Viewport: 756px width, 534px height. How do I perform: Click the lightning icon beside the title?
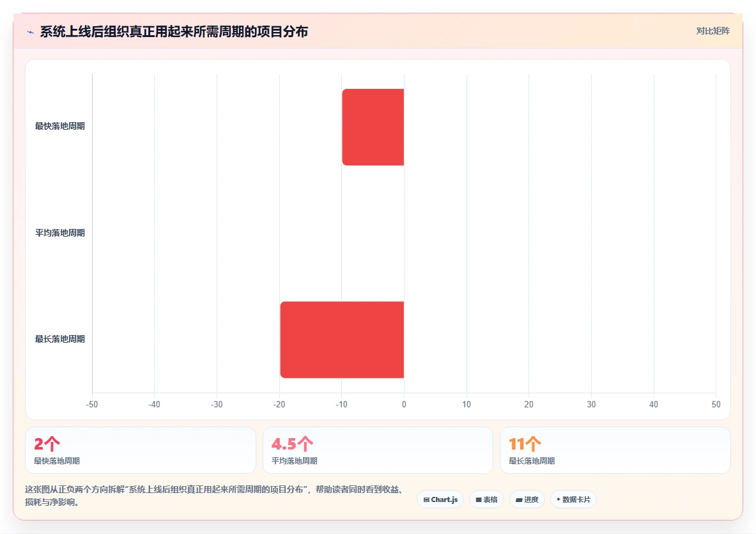(x=31, y=33)
